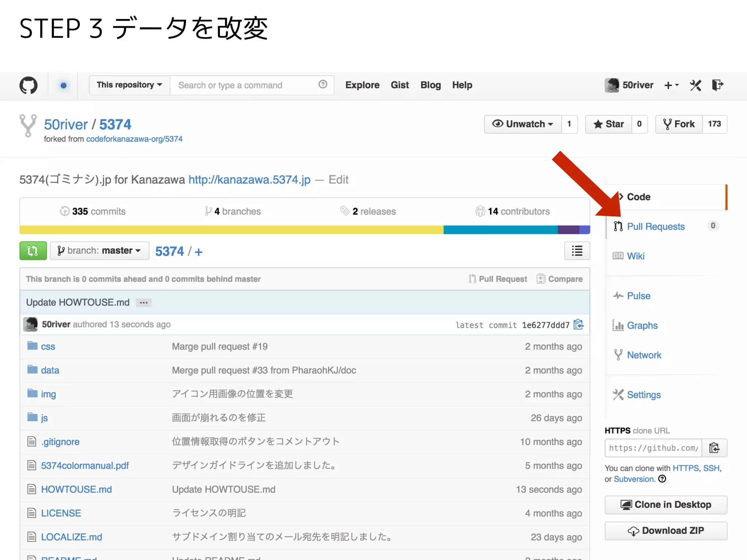Select the Code tab in sidebar

(666, 197)
